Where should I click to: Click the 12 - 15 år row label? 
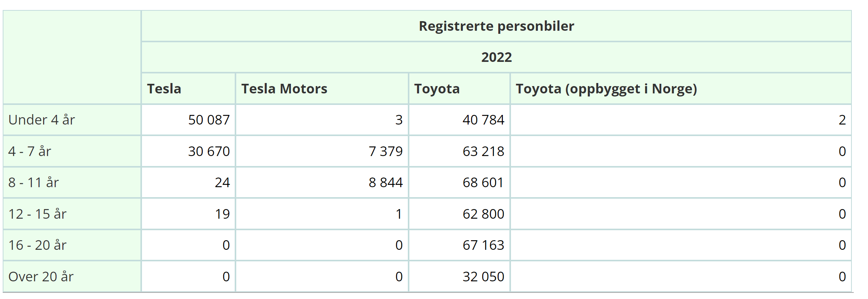tap(72, 214)
